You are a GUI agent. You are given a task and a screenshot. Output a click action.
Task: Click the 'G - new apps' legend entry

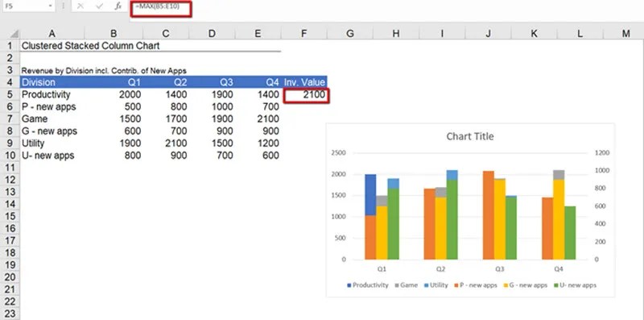(x=526, y=285)
